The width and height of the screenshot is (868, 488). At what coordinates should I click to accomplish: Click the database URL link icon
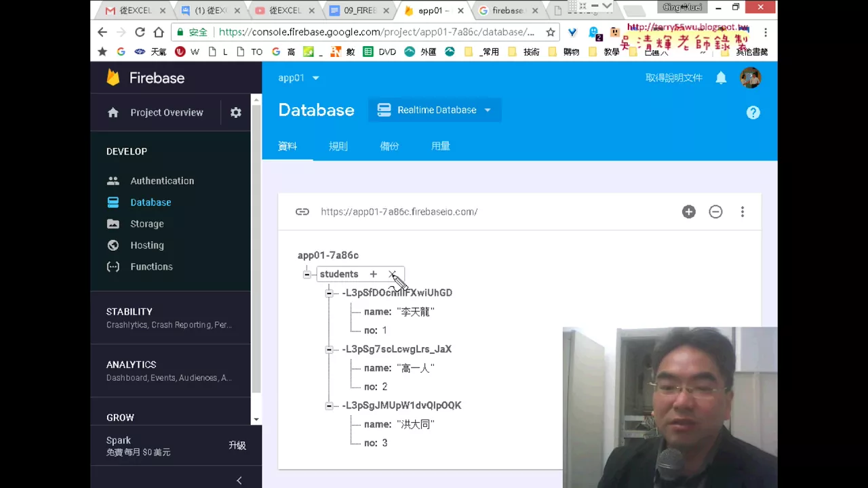coord(302,211)
